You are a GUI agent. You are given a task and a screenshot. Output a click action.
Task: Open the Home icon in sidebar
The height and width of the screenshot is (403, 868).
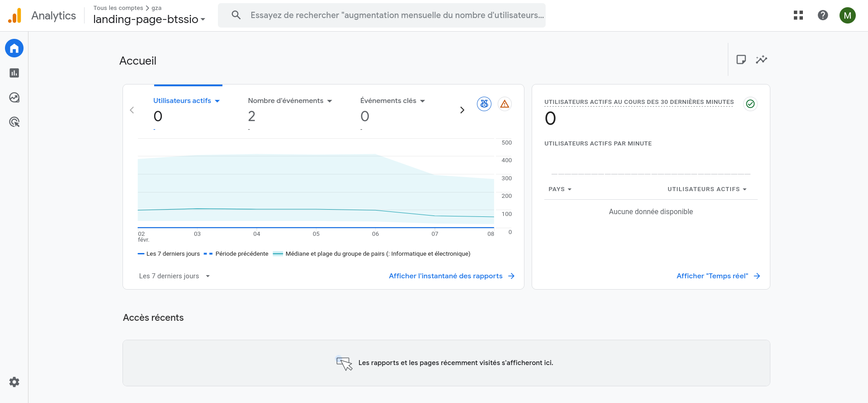tap(14, 48)
